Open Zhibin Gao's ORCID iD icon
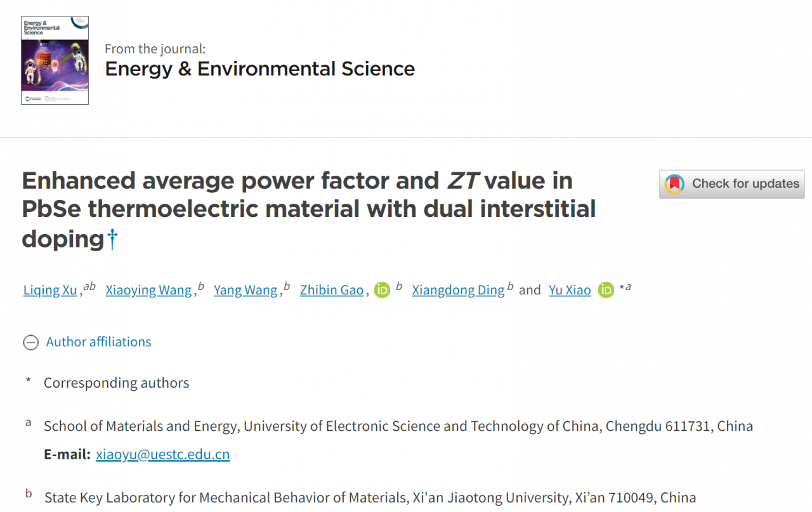812x512 pixels. click(382, 290)
